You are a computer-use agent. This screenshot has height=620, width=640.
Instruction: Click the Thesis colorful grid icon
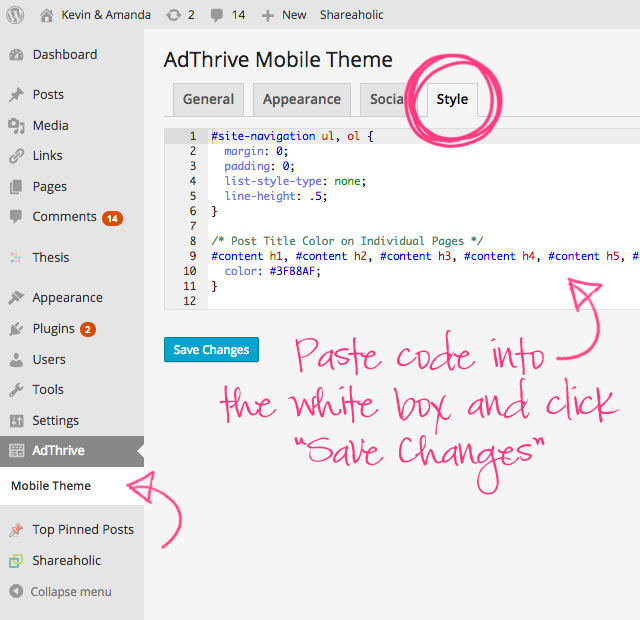(x=16, y=258)
